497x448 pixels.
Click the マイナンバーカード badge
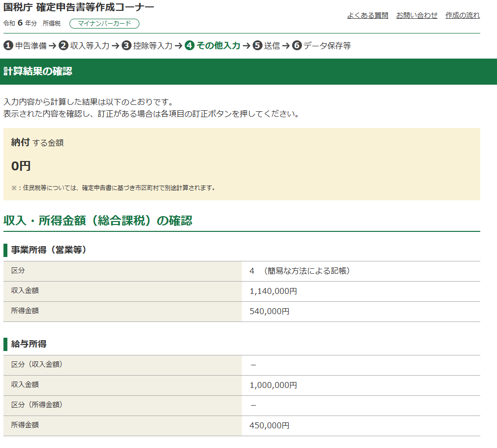coord(104,24)
